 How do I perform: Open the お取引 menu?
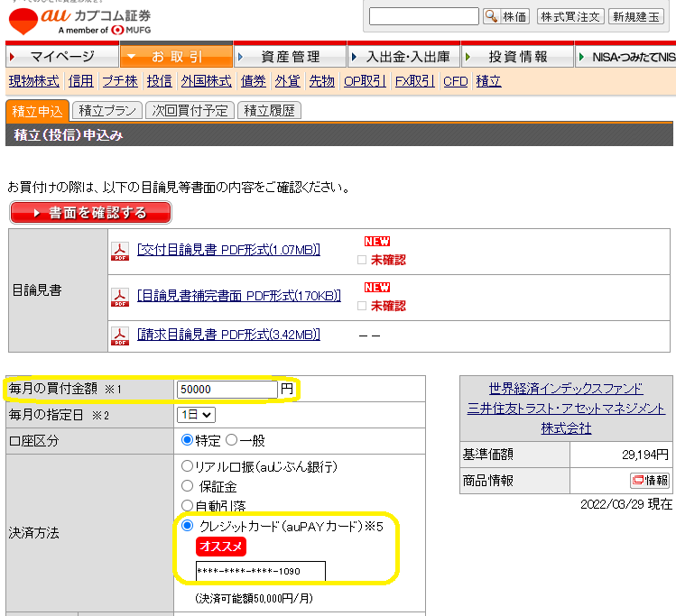[x=176, y=57]
